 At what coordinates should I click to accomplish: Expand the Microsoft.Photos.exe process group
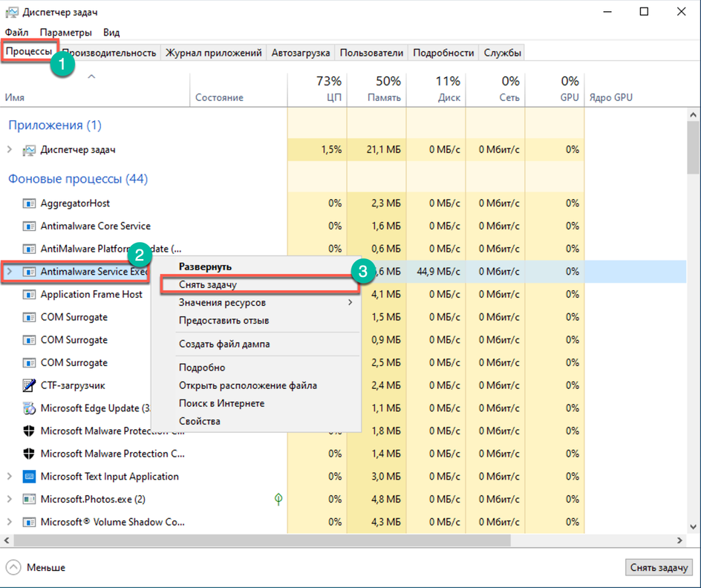pyautogui.click(x=10, y=499)
